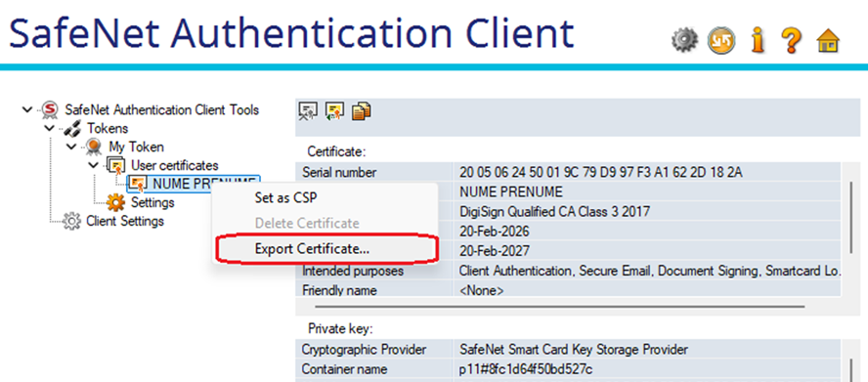868x382 pixels.
Task: Go to Home house icon
Action: [x=828, y=41]
